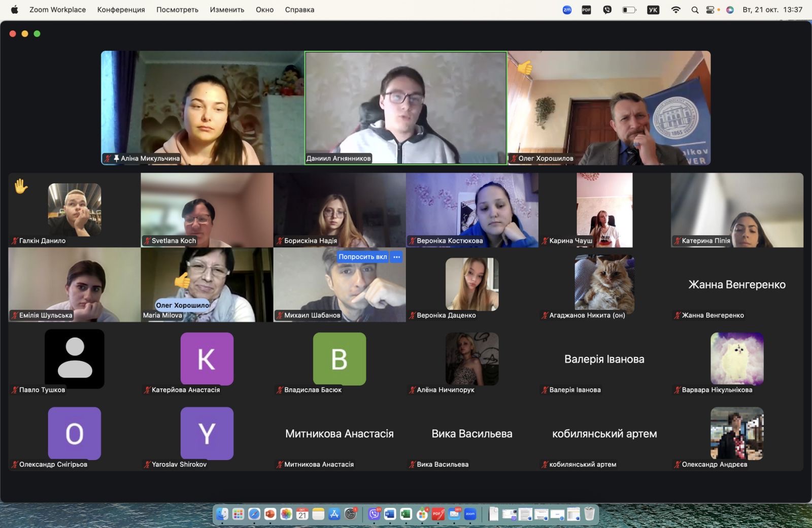Click the Zoom status icon in menu bar
812x528 pixels.
[567, 10]
